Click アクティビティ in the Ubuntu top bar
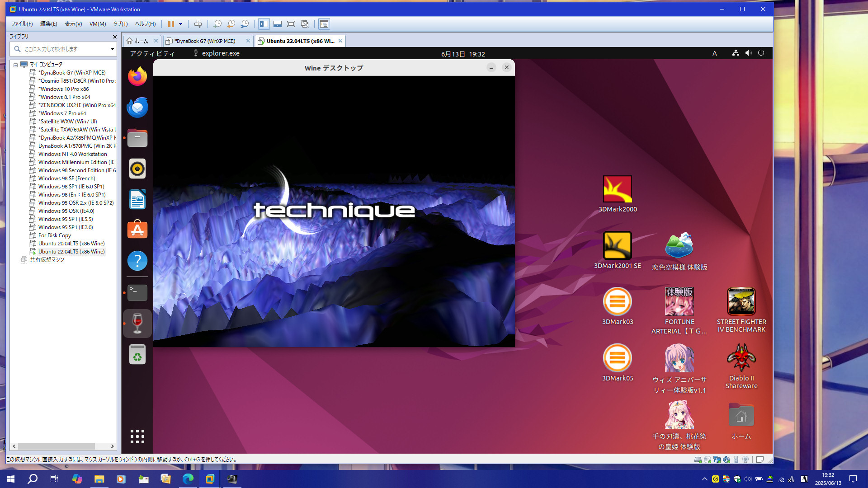The image size is (868, 488). [x=152, y=53]
